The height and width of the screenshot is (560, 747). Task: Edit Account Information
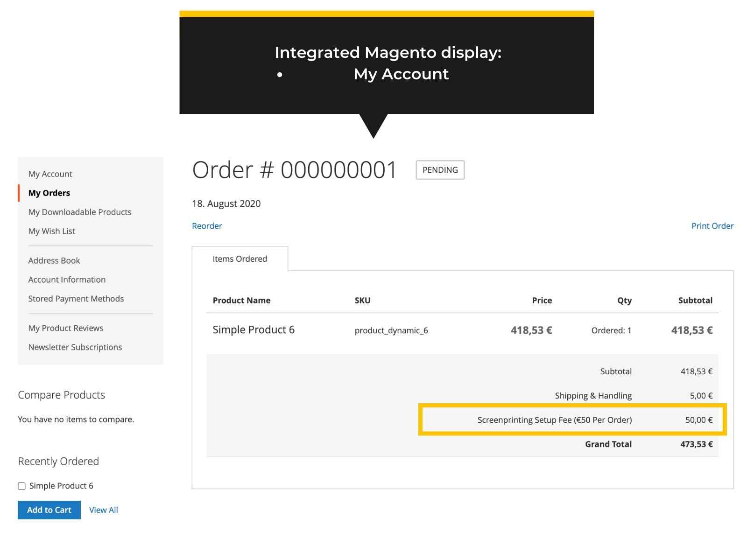(67, 279)
